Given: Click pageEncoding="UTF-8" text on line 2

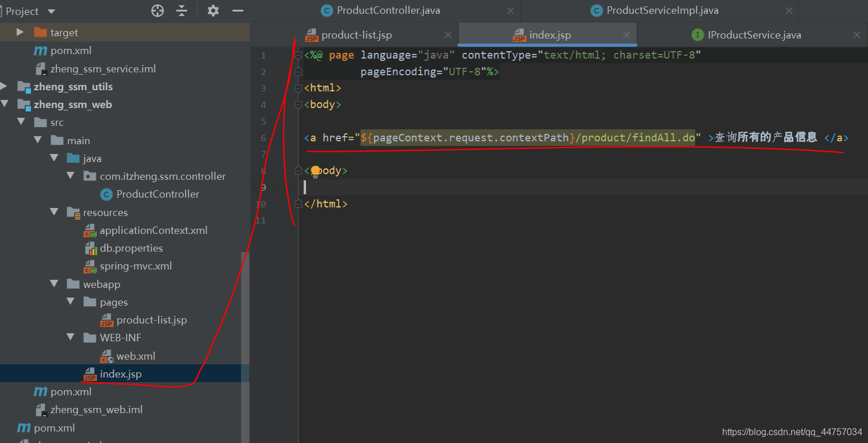Looking at the screenshot, I should click(424, 72).
